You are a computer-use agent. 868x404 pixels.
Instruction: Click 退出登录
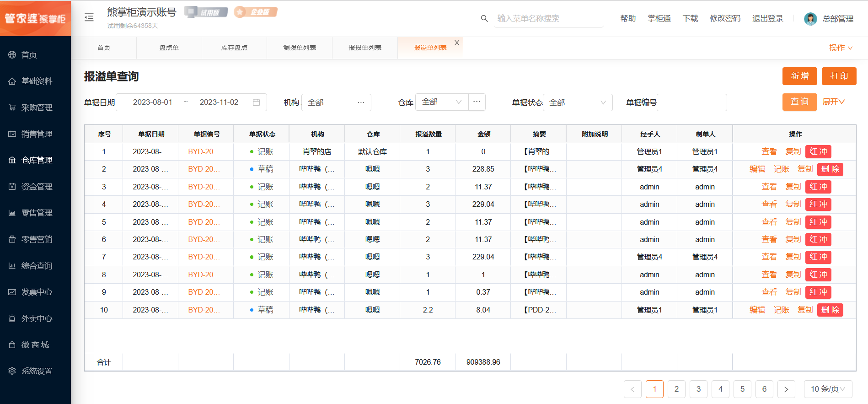click(768, 18)
